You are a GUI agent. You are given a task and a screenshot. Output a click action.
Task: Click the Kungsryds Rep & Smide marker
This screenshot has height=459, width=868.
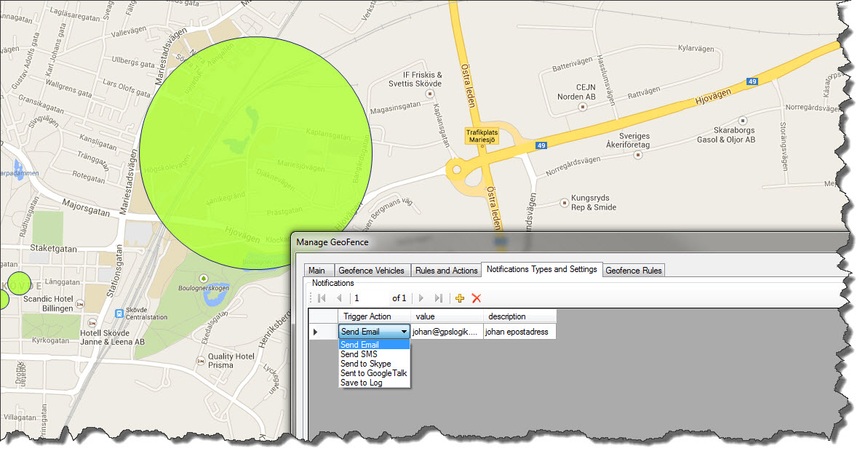(564, 203)
